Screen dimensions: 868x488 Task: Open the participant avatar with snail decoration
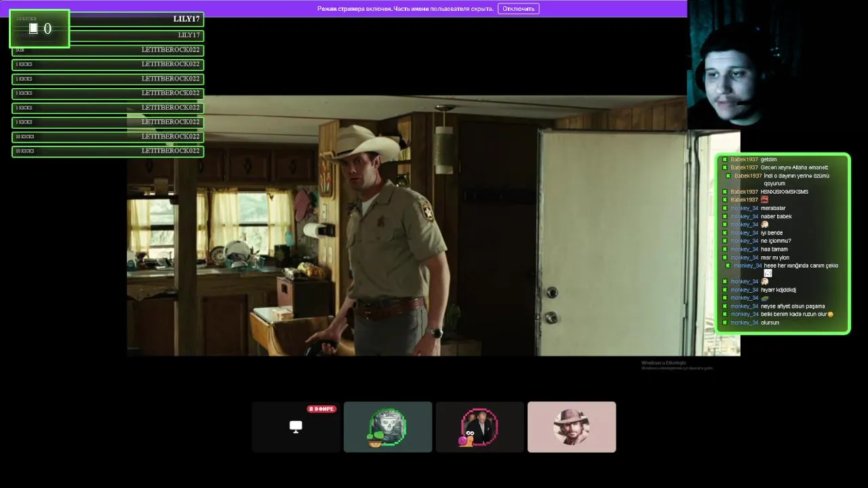479,427
